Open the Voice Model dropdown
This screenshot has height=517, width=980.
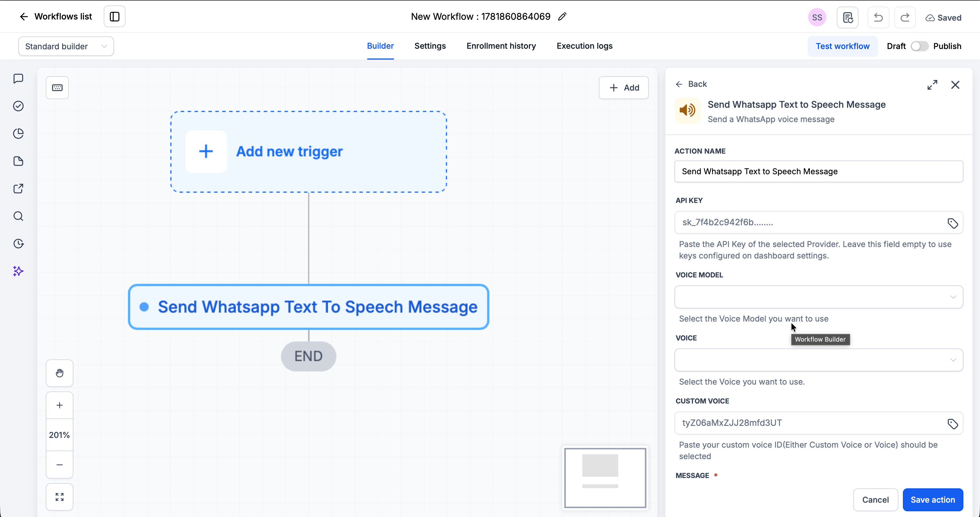coord(819,297)
